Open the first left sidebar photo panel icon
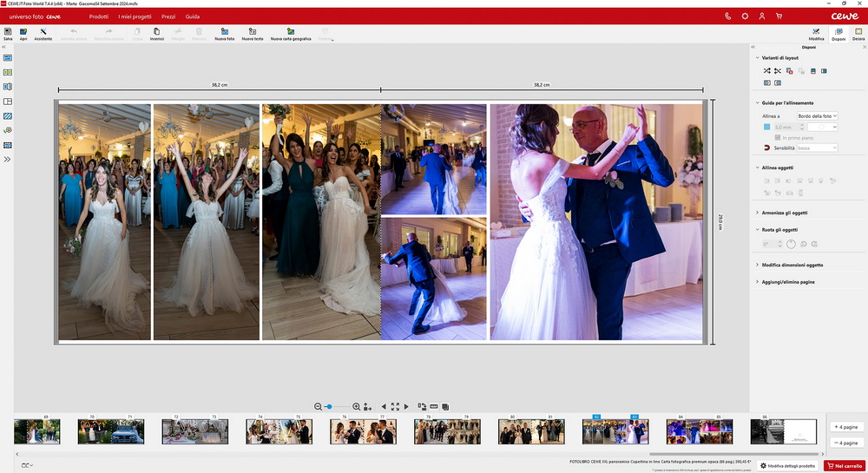This screenshot has height=473, width=868. [x=8, y=57]
